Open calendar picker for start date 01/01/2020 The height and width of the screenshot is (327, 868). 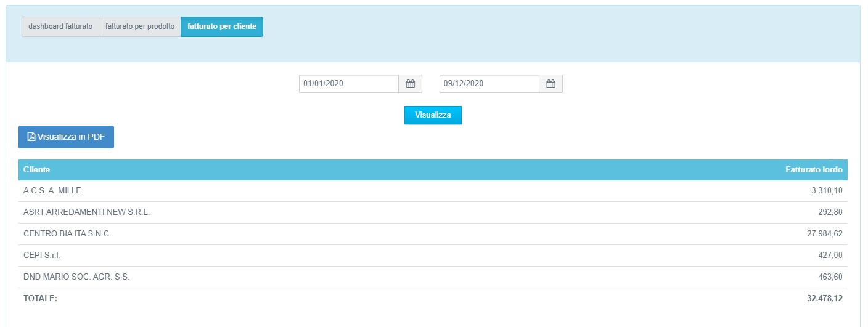[411, 84]
